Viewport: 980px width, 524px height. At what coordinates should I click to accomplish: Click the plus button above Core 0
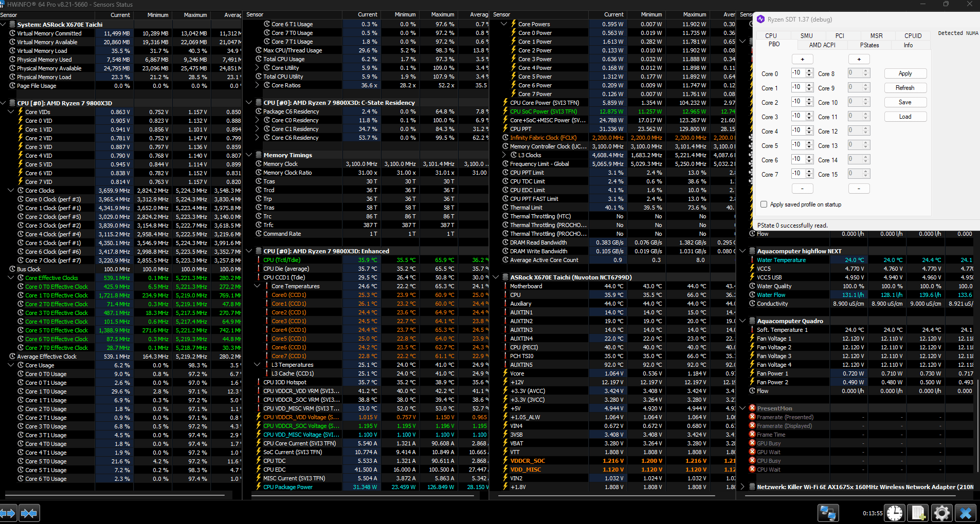click(x=802, y=59)
